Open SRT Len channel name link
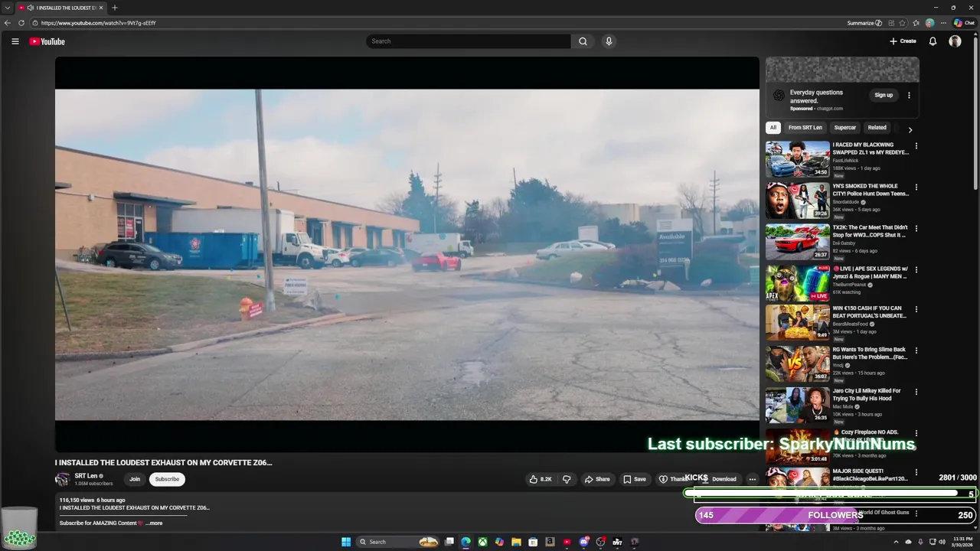 (x=86, y=476)
